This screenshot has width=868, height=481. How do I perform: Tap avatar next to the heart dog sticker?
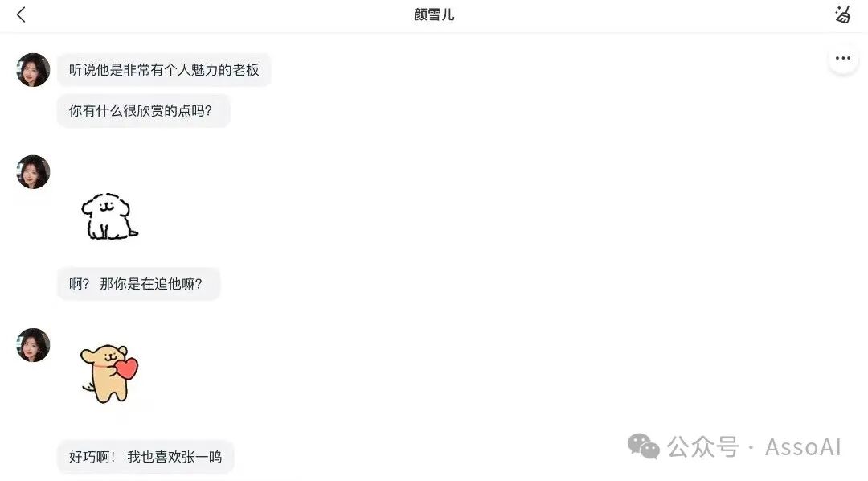33,345
